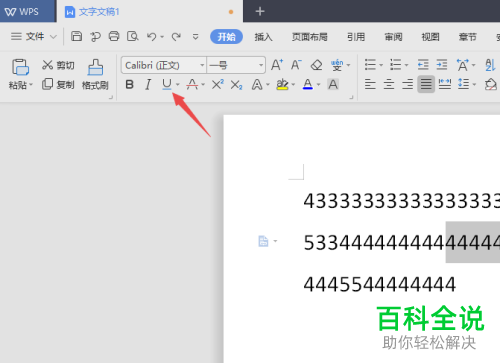Open the 章节 ribbon tab
The width and height of the screenshot is (500, 363).
(468, 37)
